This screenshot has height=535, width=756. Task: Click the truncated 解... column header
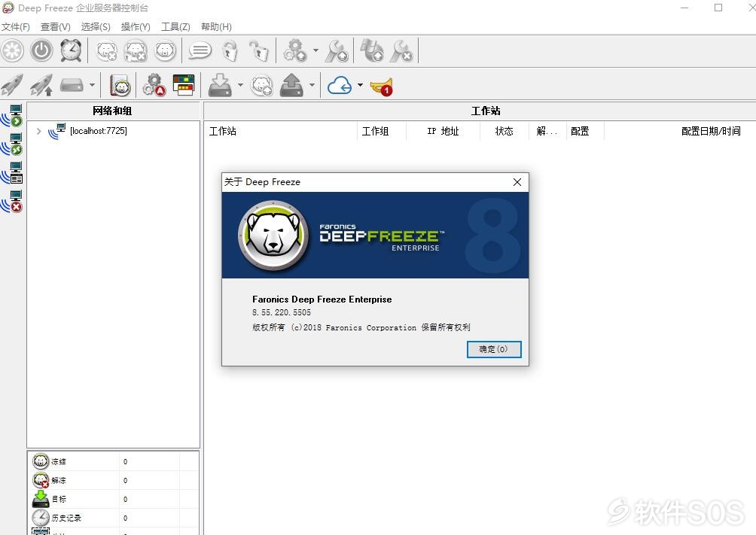tap(547, 131)
